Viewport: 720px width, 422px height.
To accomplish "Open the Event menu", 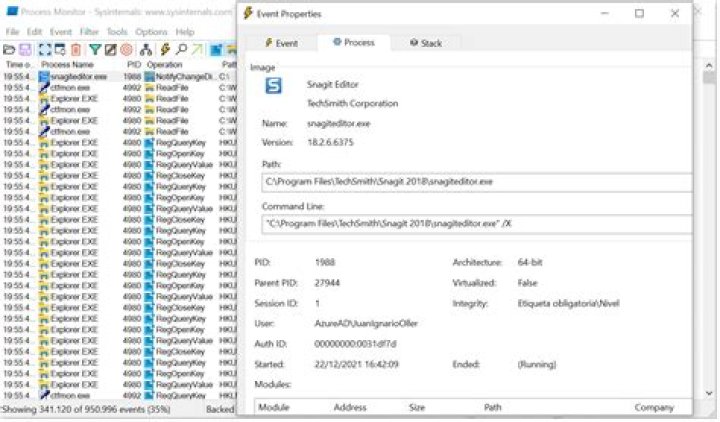I will (61, 32).
